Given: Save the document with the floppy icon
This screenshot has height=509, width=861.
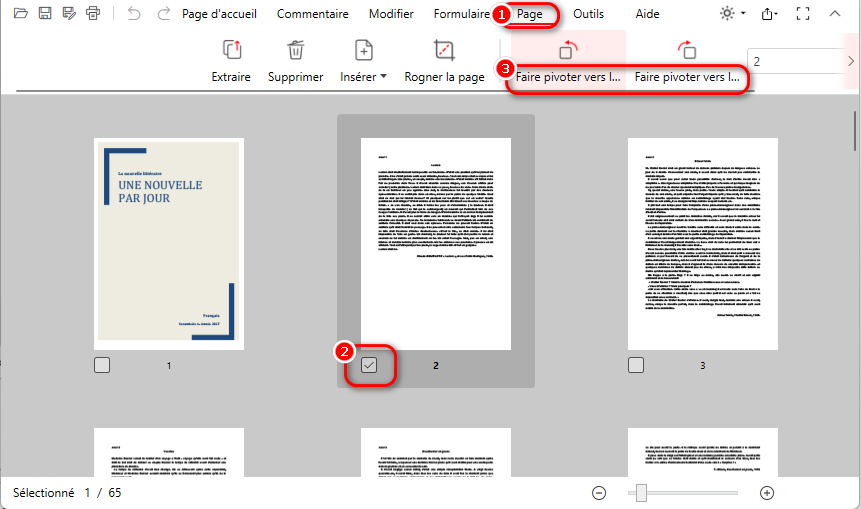Looking at the screenshot, I should 45,13.
